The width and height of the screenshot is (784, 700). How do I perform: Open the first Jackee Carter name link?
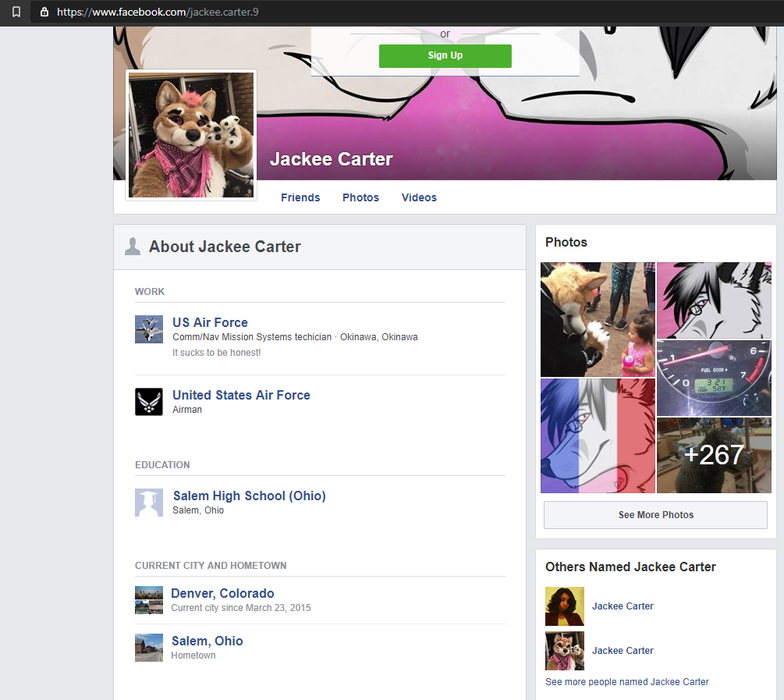(623, 606)
